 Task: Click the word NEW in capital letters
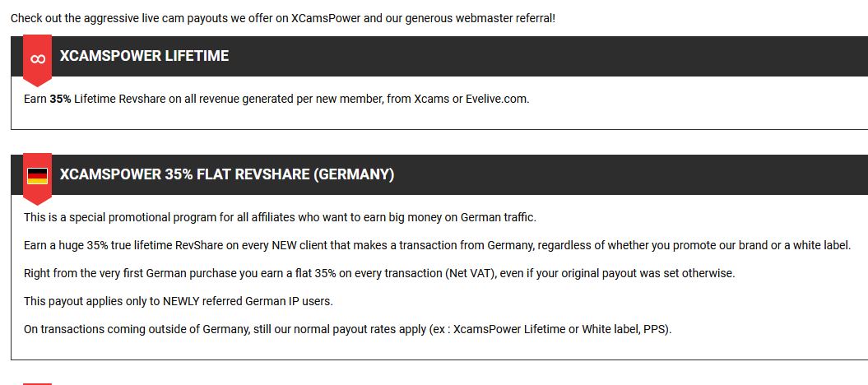[284, 245]
